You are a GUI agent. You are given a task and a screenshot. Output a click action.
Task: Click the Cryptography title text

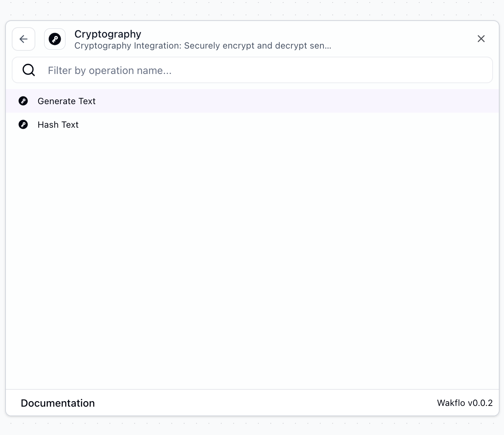[x=107, y=34]
